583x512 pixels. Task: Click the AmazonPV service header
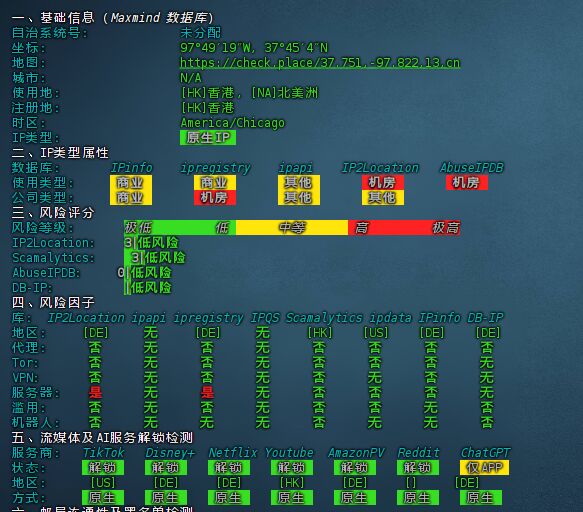(x=356, y=453)
